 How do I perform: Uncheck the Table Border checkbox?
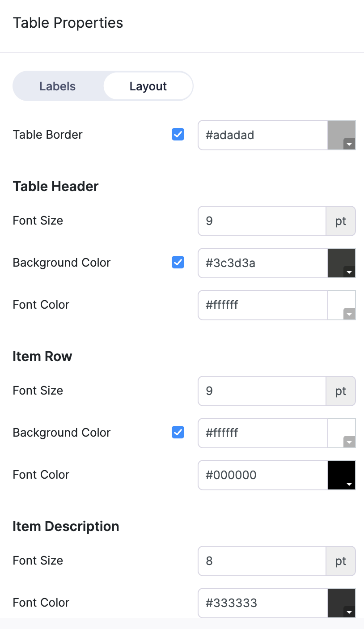click(178, 135)
